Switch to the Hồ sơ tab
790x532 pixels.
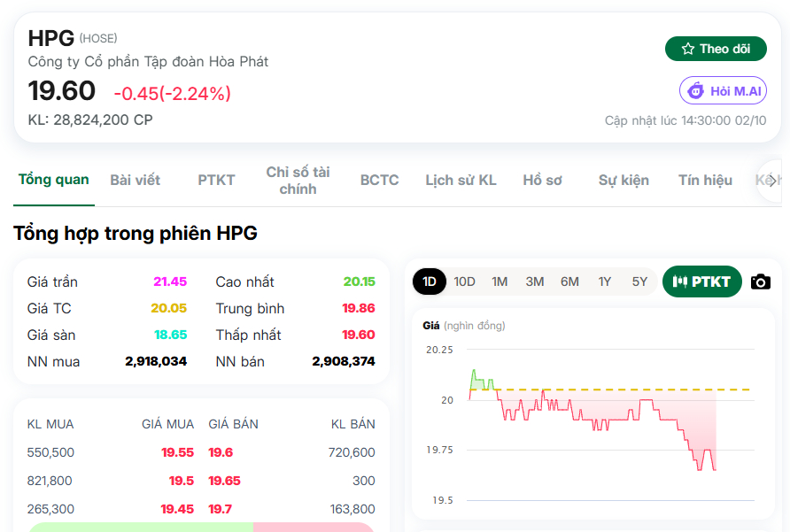pos(542,180)
